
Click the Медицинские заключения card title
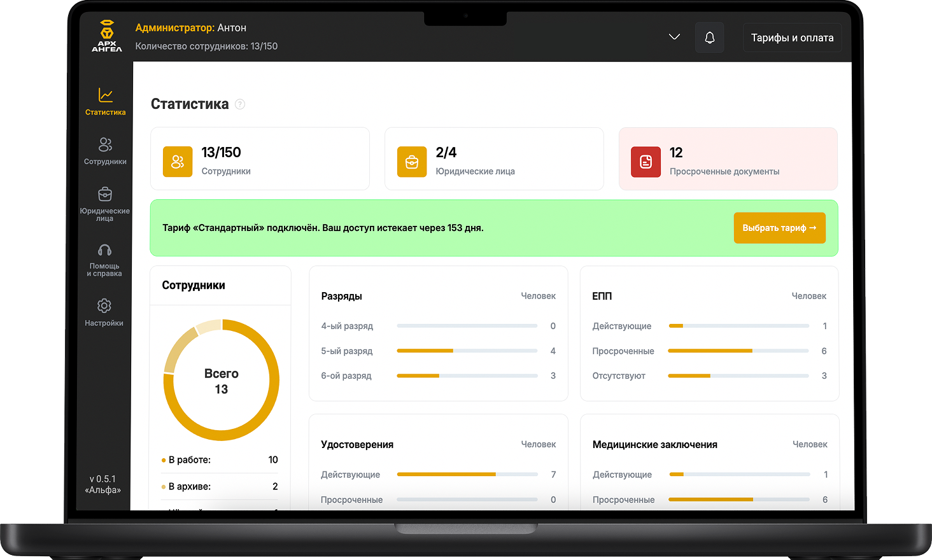coord(655,445)
